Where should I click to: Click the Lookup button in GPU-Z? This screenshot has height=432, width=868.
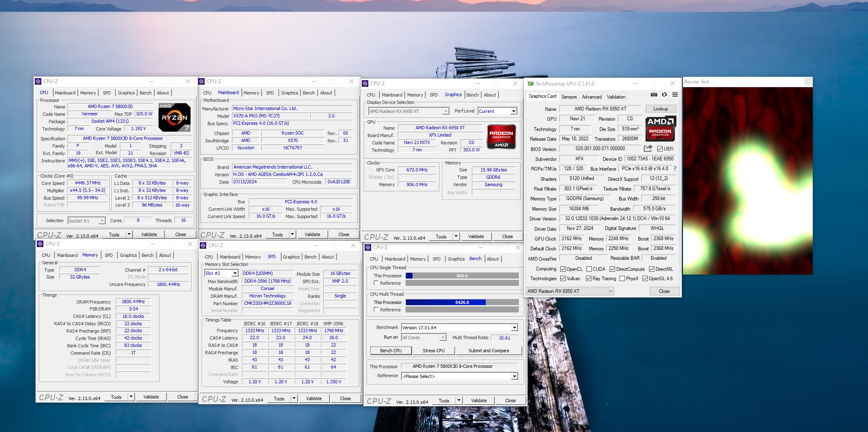(x=661, y=109)
